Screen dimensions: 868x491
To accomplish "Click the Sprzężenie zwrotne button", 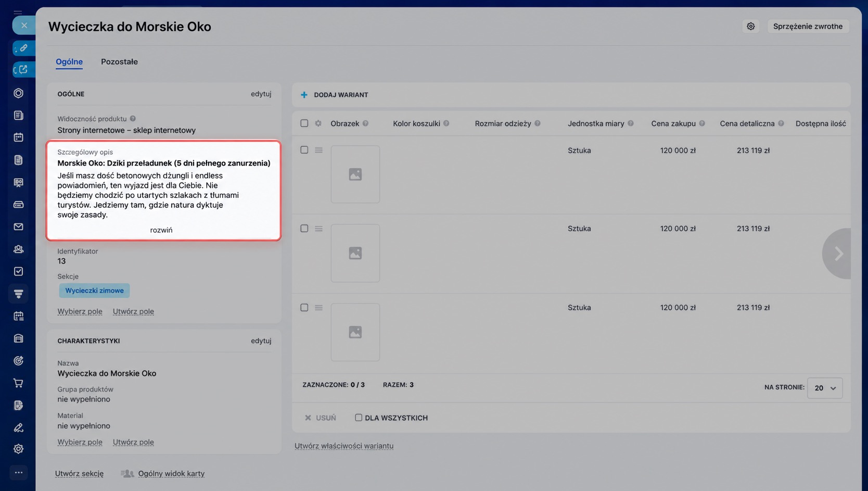I will tap(808, 26).
